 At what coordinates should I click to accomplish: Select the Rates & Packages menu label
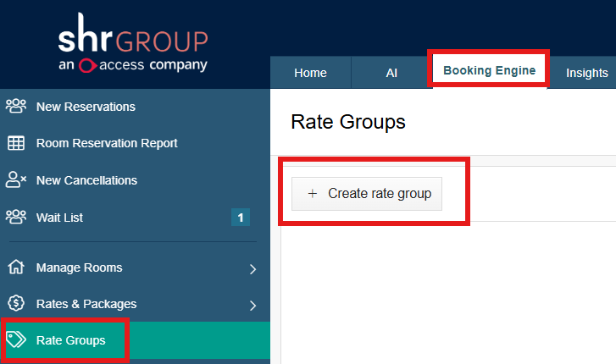point(86,304)
